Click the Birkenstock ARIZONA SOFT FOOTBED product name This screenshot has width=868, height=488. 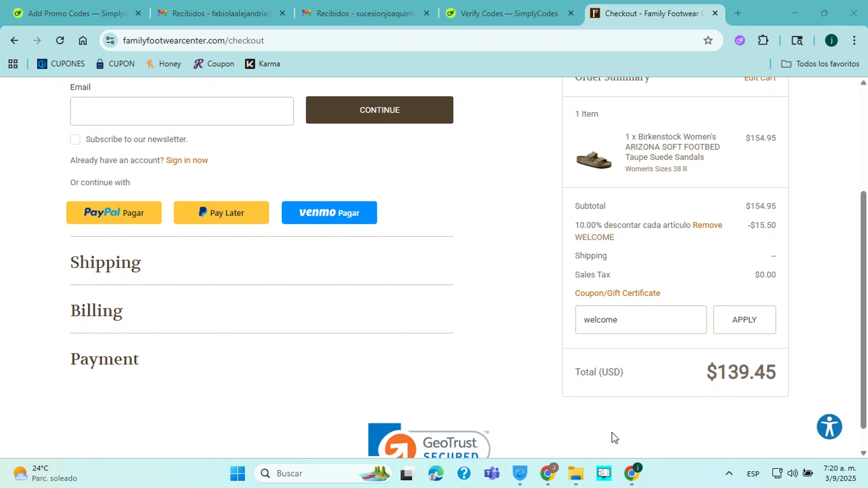click(x=672, y=147)
